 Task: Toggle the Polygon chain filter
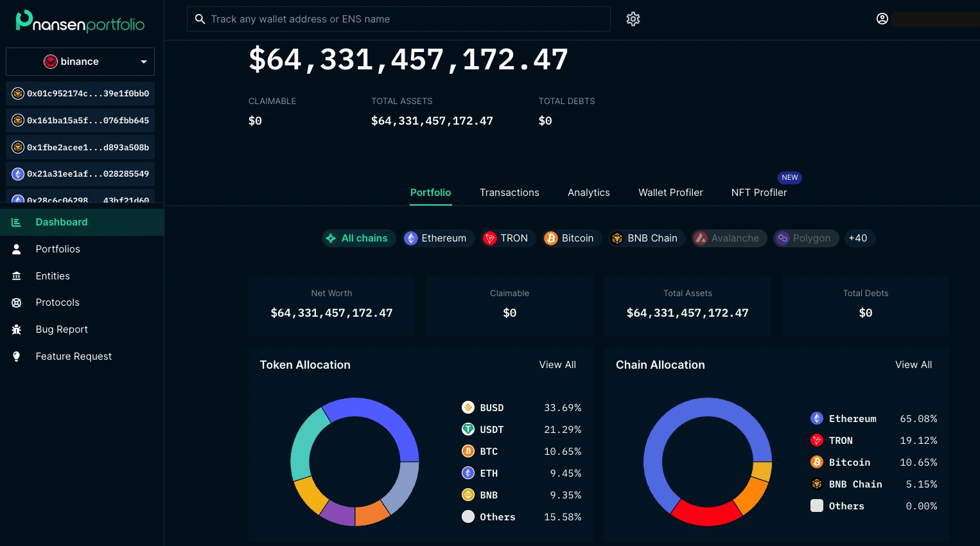806,238
